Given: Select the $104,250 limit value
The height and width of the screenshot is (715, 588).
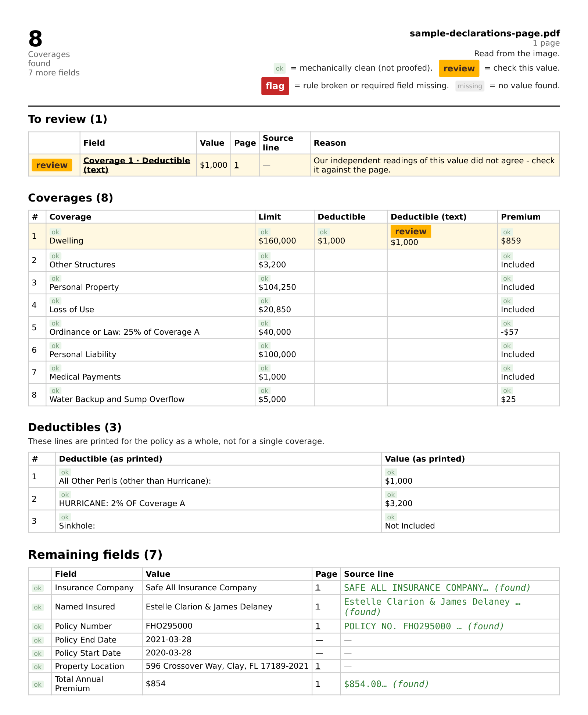Looking at the screenshot, I should (x=277, y=287).
